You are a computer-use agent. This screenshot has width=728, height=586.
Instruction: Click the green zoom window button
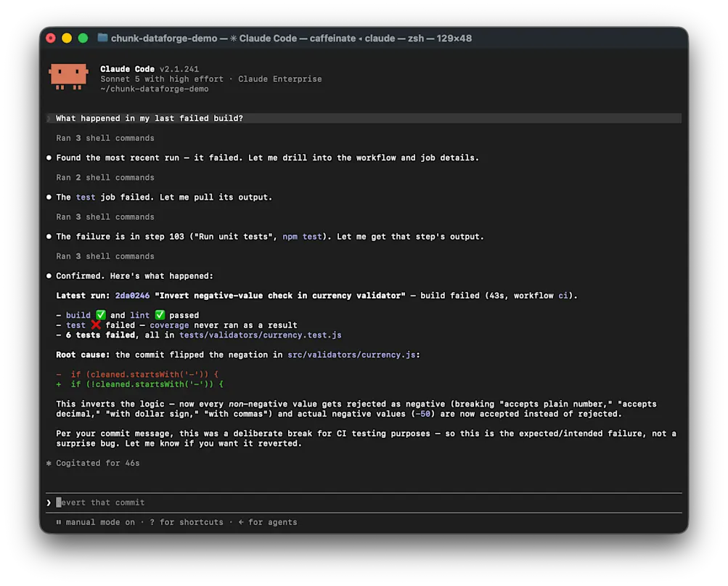(x=83, y=38)
